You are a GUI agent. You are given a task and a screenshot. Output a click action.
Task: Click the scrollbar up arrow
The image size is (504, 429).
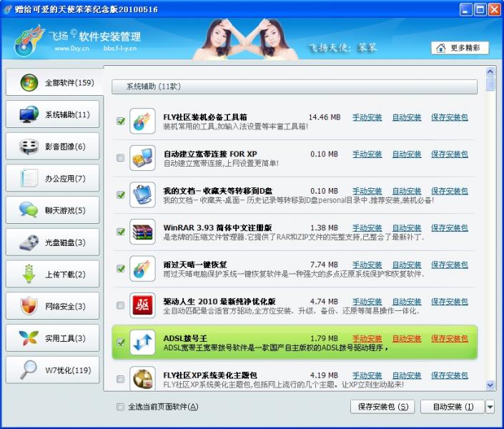click(x=490, y=71)
